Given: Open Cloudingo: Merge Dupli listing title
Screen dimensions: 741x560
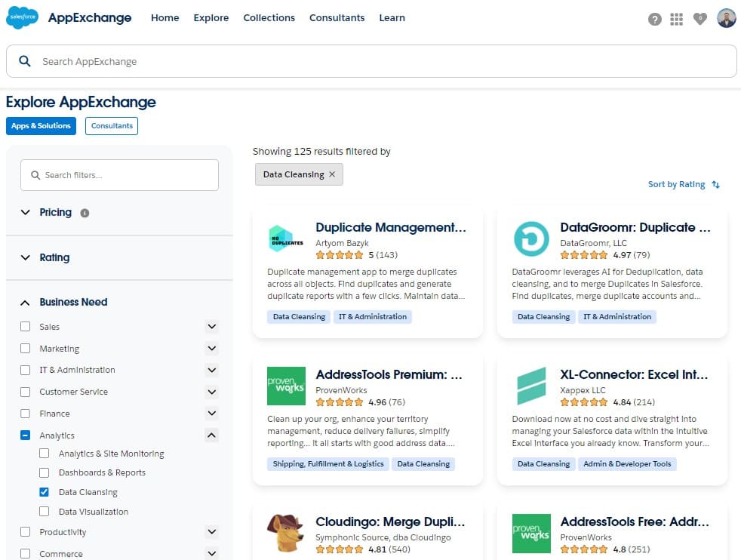Looking at the screenshot, I should tap(390, 522).
